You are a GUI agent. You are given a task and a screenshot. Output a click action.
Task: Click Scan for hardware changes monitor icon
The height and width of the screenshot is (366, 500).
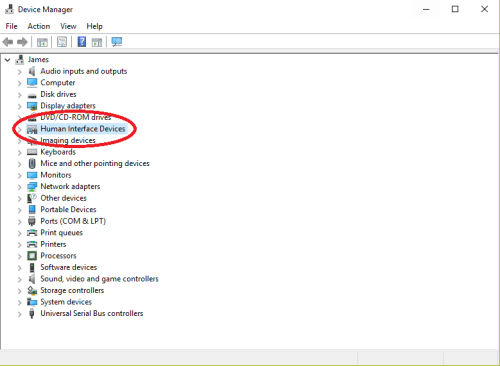pyautogui.click(x=117, y=42)
